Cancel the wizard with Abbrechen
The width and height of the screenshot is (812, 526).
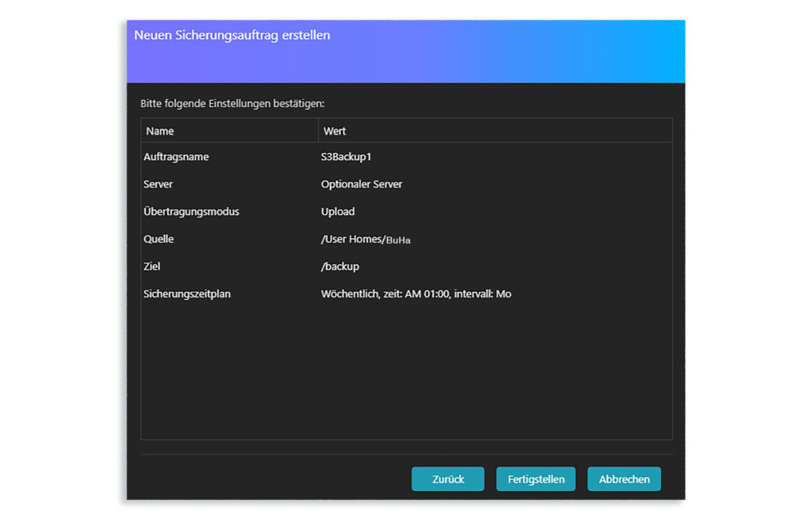point(623,479)
